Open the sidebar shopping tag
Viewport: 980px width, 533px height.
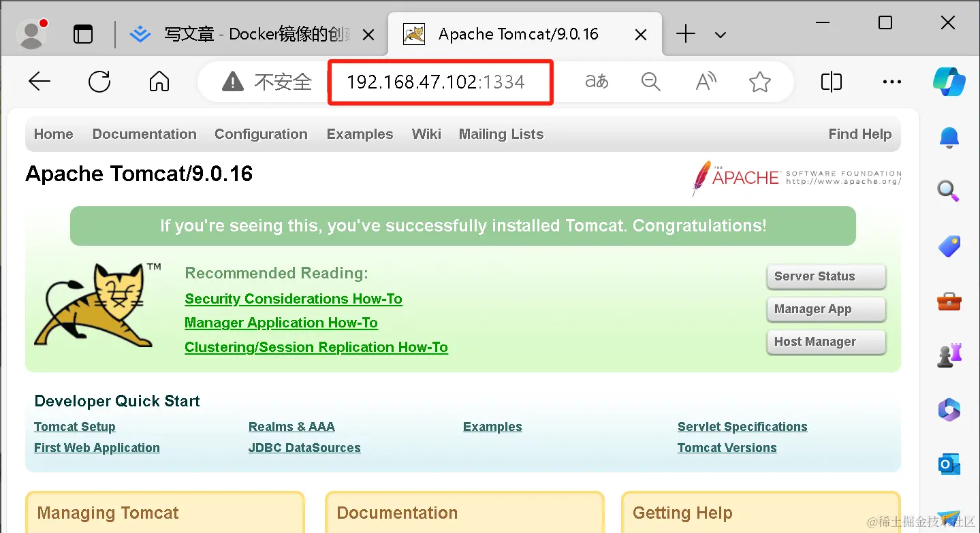(x=949, y=246)
